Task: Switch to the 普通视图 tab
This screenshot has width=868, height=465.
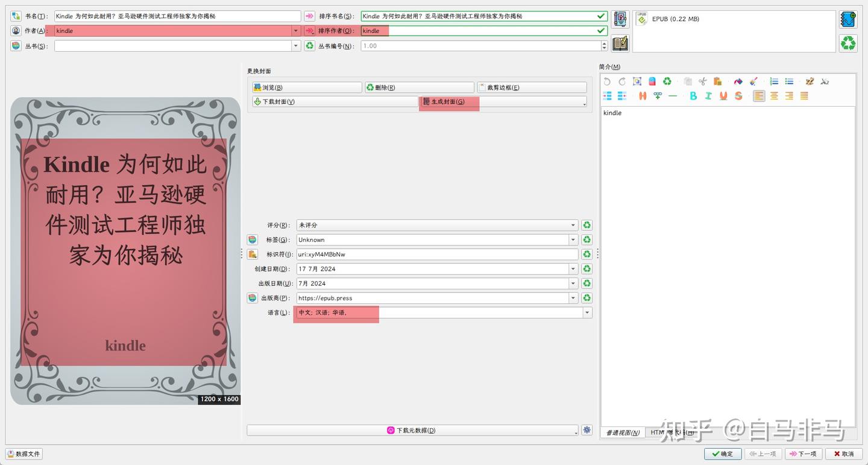Action: [623, 432]
